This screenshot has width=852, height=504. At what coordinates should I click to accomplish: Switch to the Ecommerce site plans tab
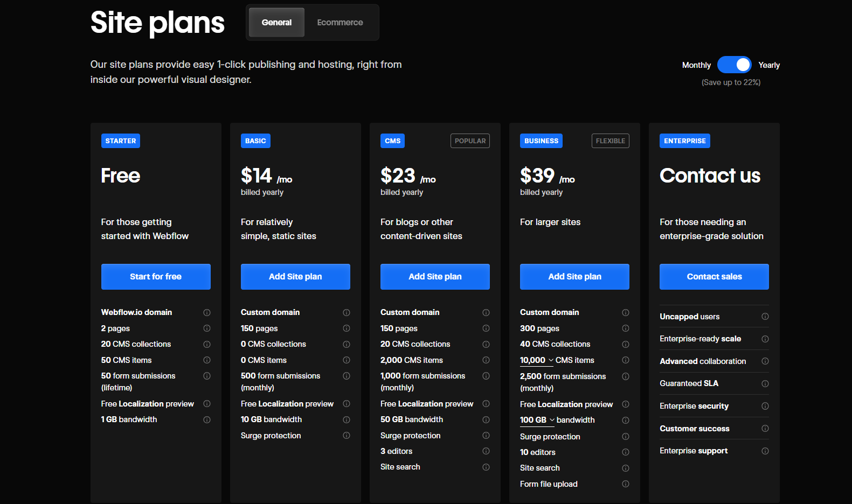click(x=340, y=23)
